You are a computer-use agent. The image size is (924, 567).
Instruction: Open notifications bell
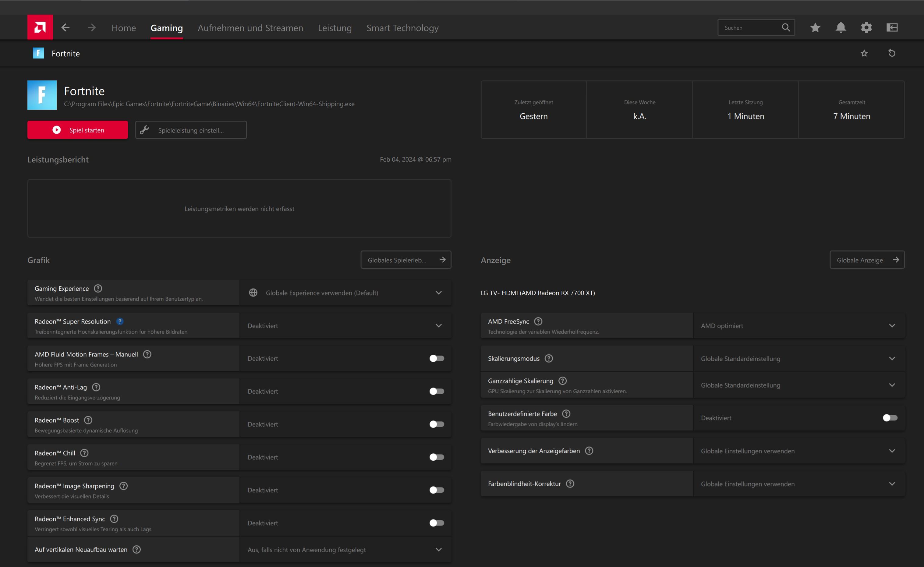click(841, 27)
